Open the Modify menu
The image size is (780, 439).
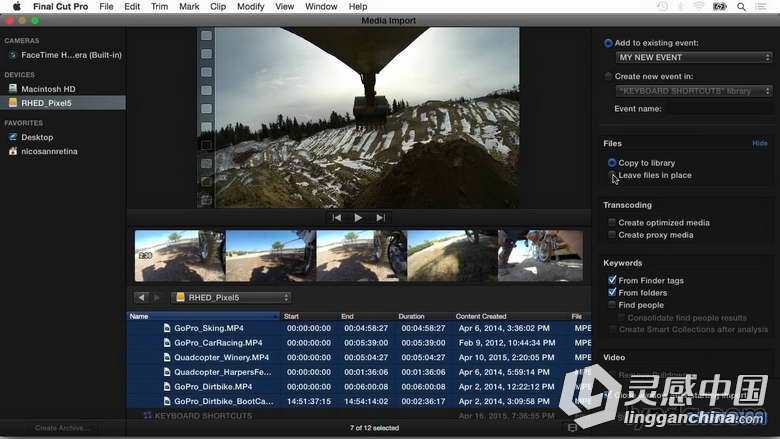point(250,6)
